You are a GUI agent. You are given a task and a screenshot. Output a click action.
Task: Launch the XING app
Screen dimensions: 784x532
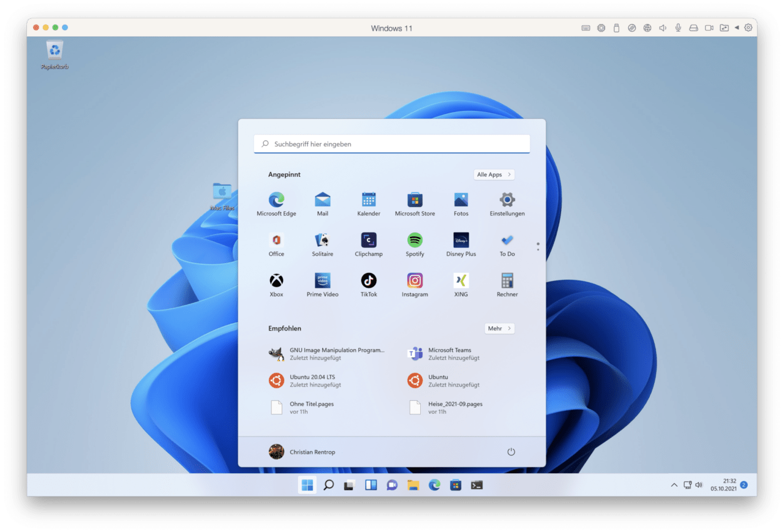coord(461,285)
